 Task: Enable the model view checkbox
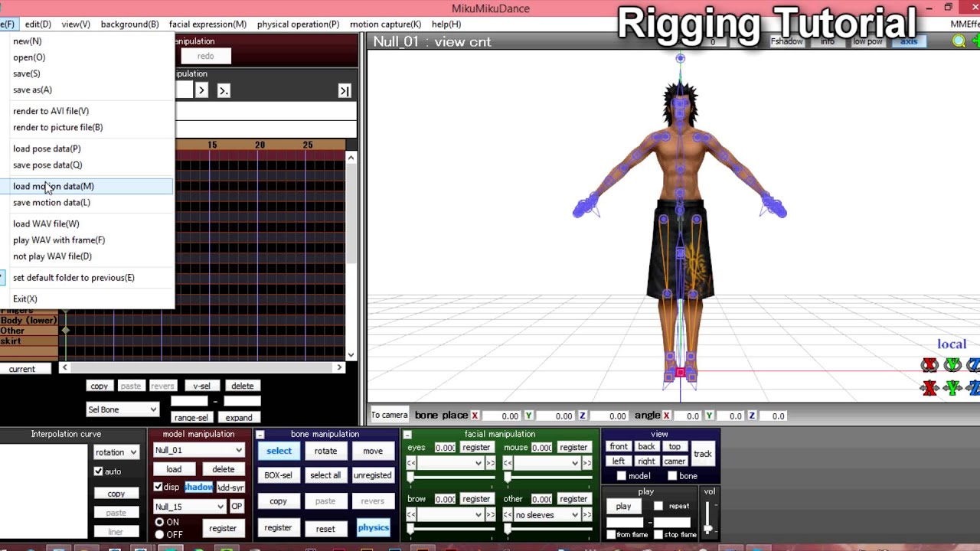pyautogui.click(x=622, y=476)
